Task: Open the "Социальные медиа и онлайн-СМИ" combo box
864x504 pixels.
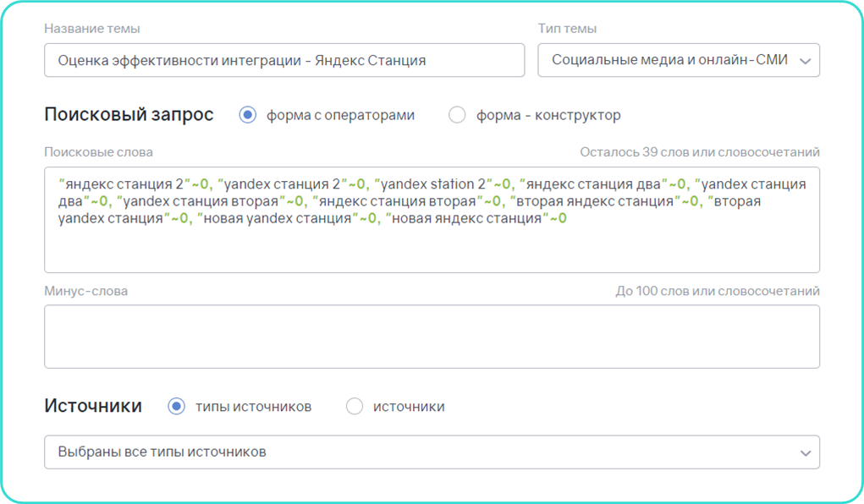Action: coord(679,60)
